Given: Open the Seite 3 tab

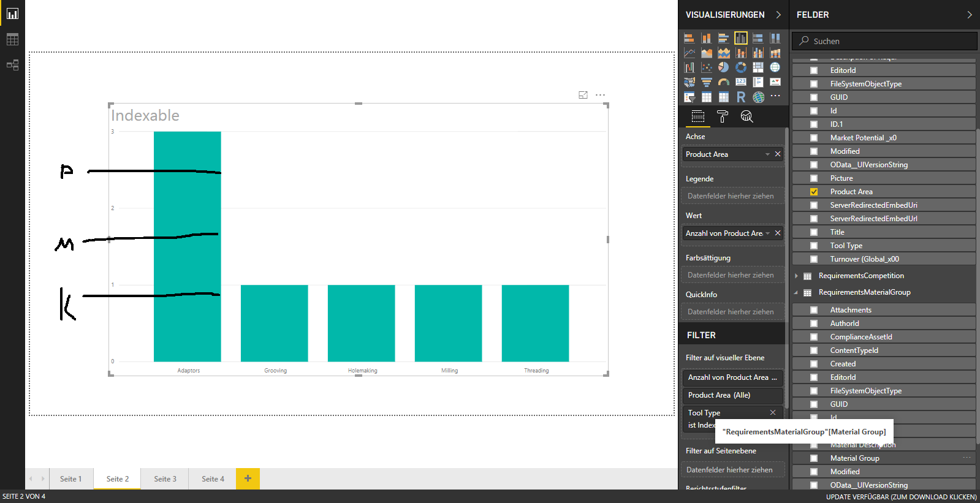Looking at the screenshot, I should click(165, 479).
